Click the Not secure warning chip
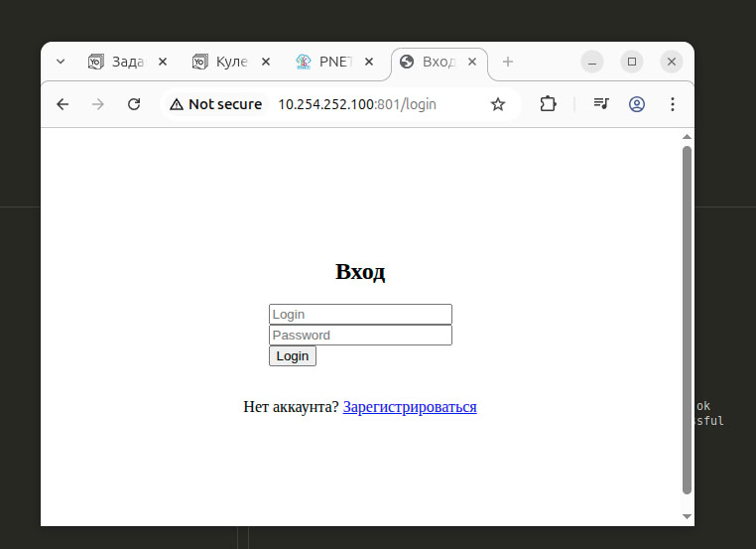The image size is (756, 549). coord(216,104)
